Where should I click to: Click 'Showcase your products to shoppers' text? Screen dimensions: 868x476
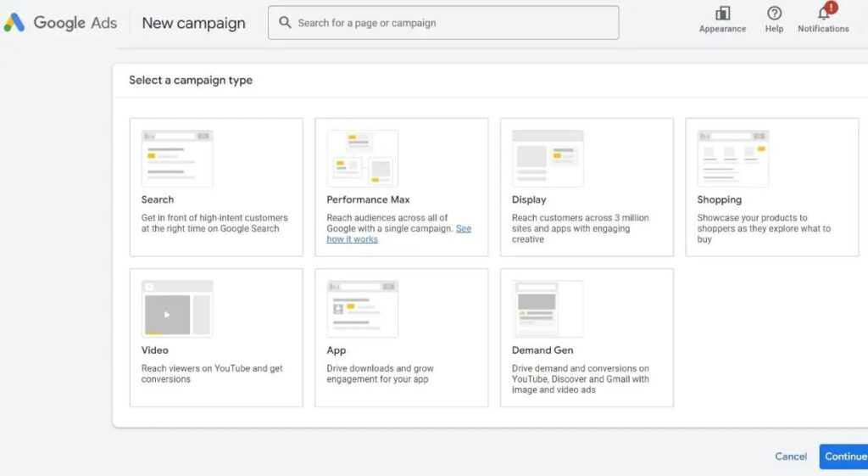click(764, 228)
